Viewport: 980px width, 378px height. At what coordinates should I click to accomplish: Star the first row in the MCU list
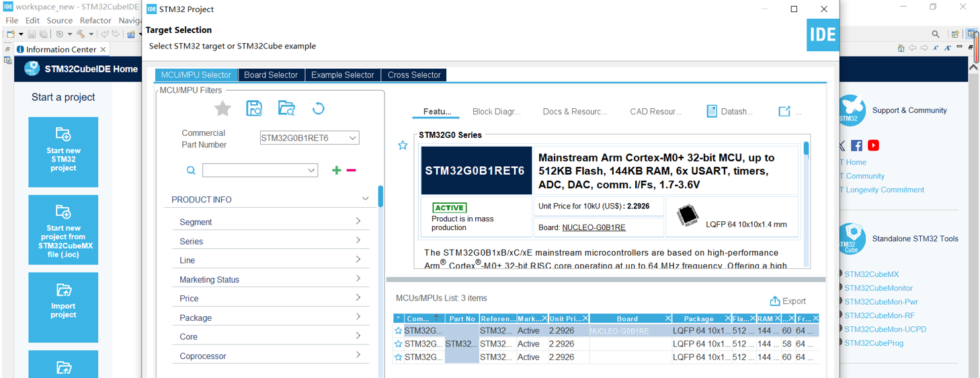tap(399, 331)
